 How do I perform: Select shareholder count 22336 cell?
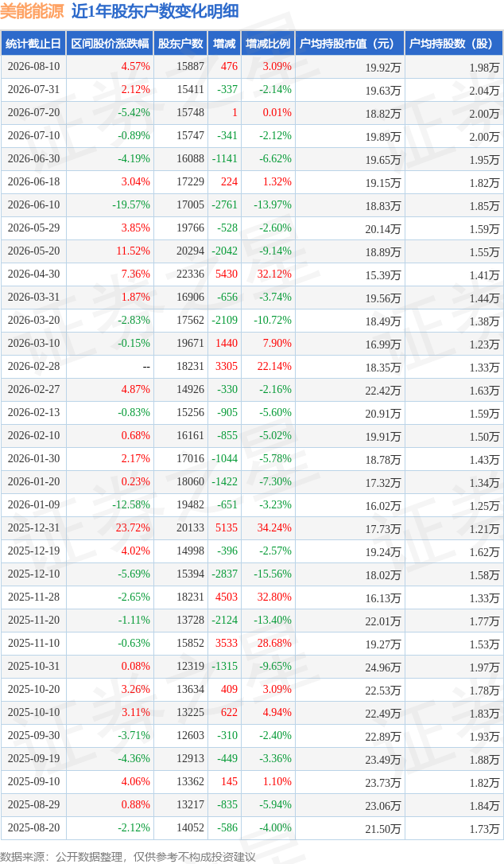point(190,274)
